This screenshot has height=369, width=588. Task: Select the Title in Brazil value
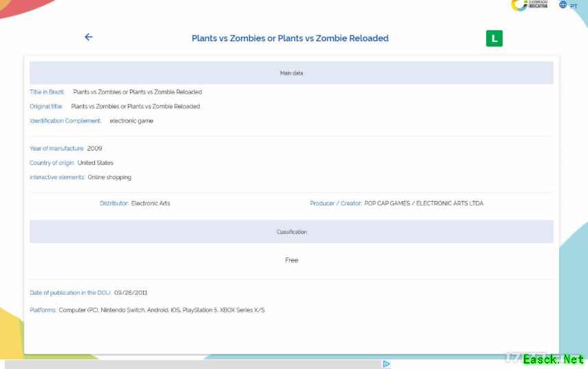(x=137, y=92)
